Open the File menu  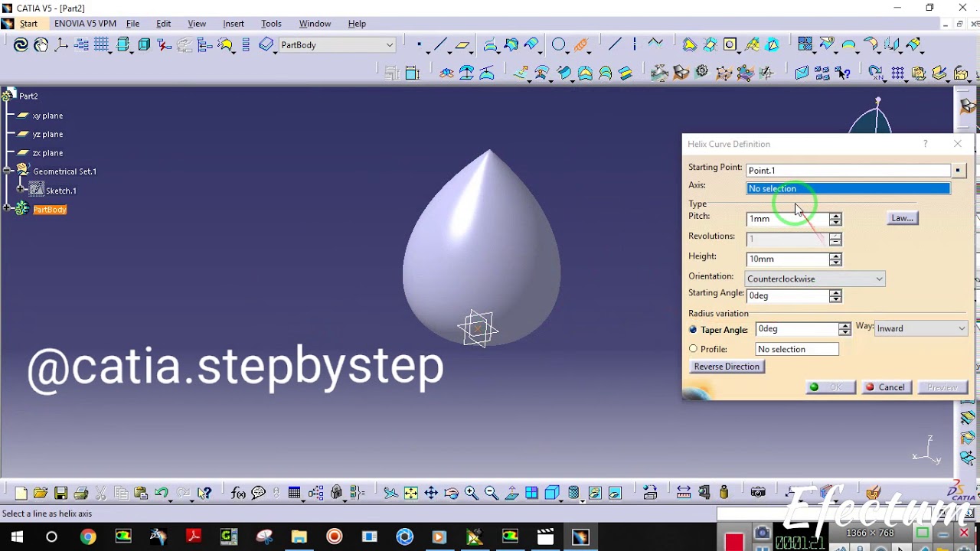pyautogui.click(x=132, y=24)
